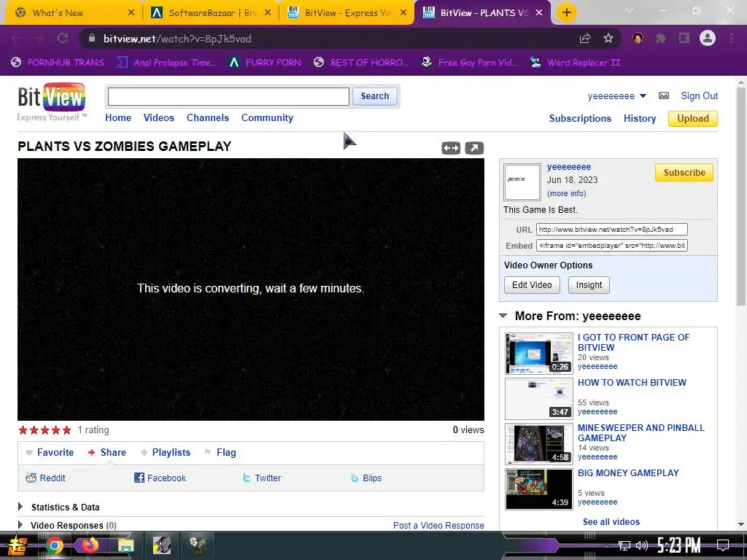
Task: Add video to Favorites
Action: pos(50,452)
